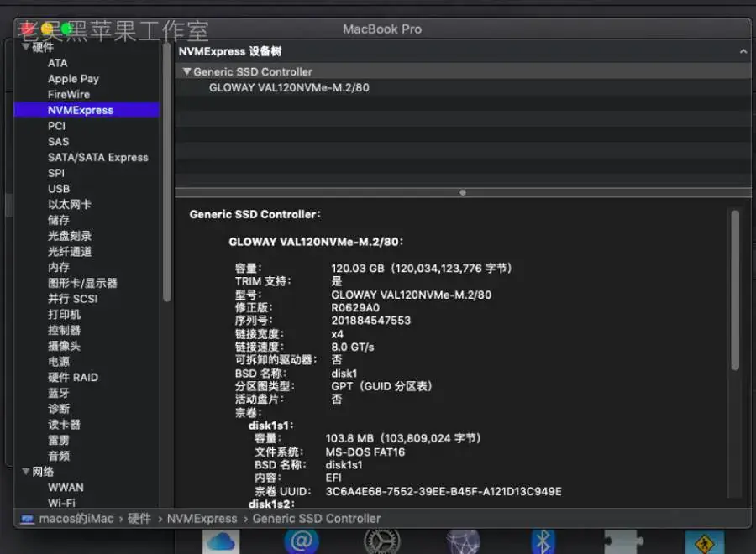
Task: Open the USB hardware entry
Action: coord(59,189)
